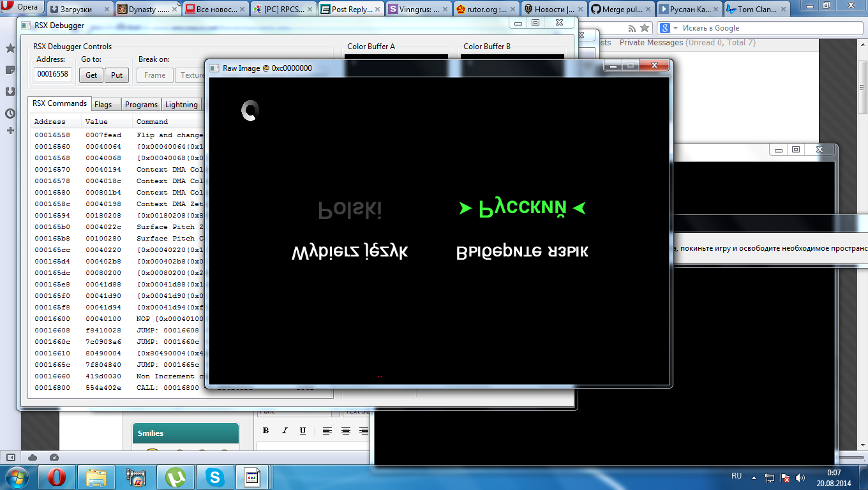868x490 pixels.
Task: Select the Programs tab
Action: (141, 105)
